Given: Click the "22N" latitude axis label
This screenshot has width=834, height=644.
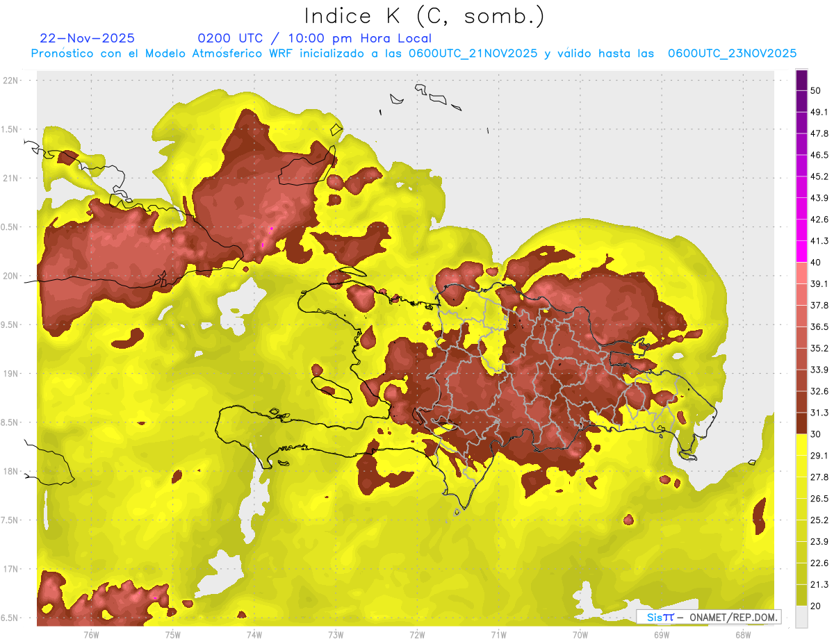Looking at the screenshot, I should [10, 81].
